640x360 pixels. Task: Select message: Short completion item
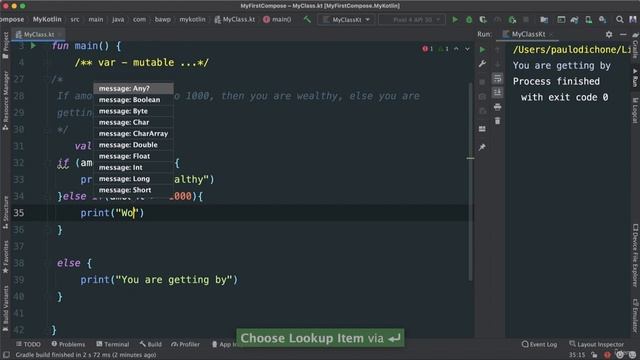(133, 190)
